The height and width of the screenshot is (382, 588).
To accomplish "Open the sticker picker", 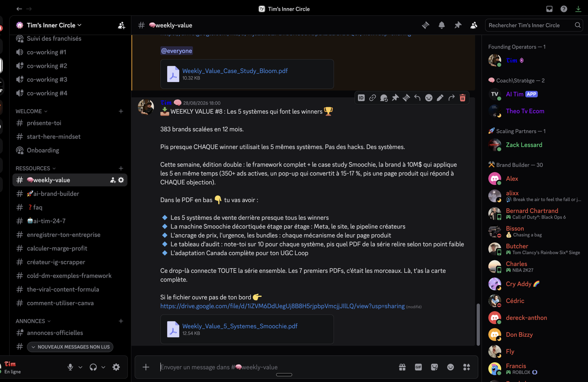I will pyautogui.click(x=434, y=367).
